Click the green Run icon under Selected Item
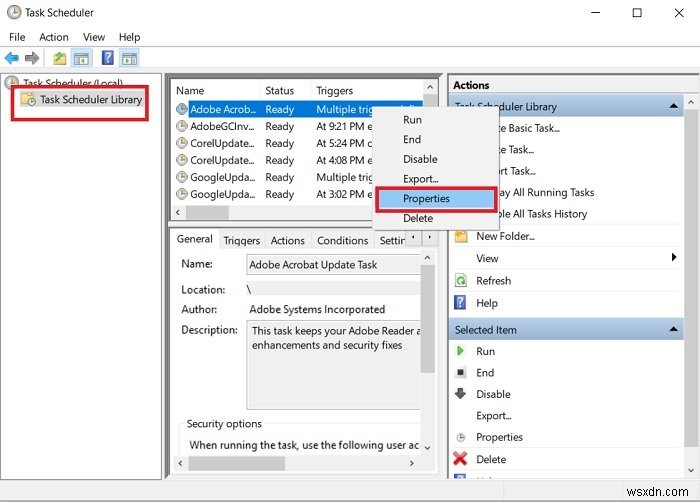Image resolution: width=700 pixels, height=502 pixels. pos(460,351)
